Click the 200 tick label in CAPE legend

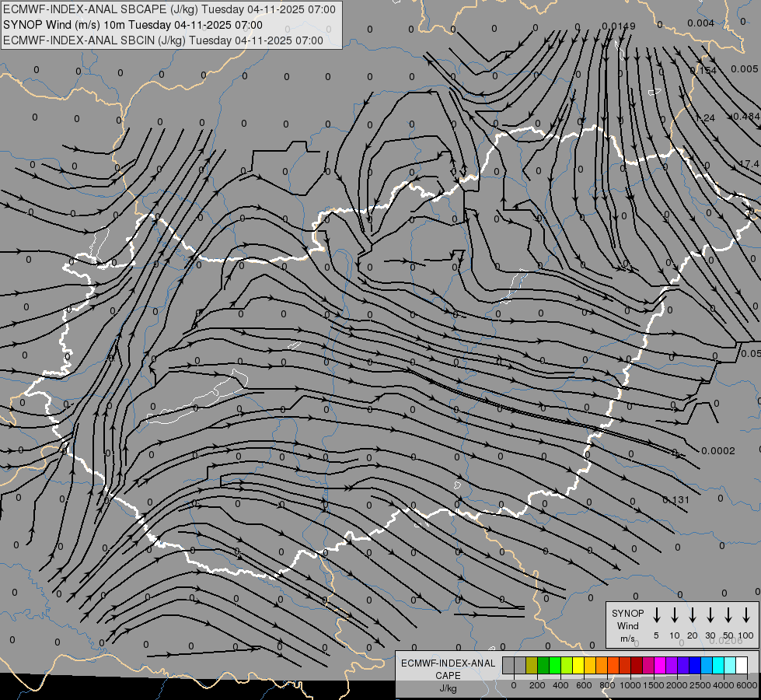537,685
